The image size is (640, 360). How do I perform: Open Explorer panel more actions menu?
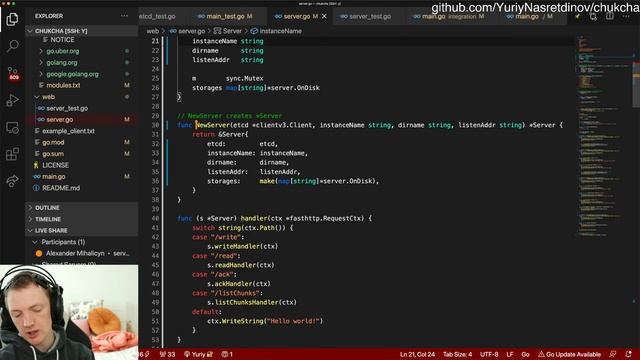(x=124, y=16)
